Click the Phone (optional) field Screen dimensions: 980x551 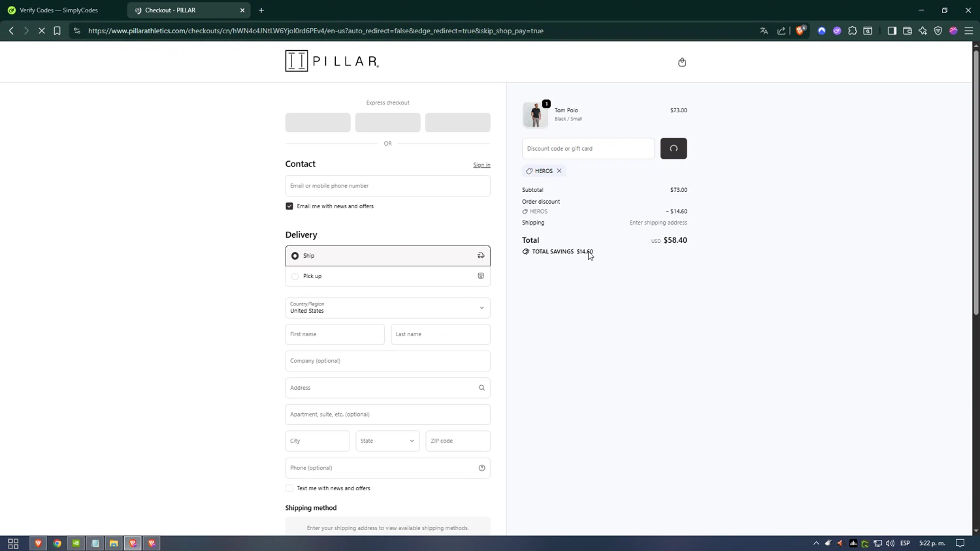(387, 468)
